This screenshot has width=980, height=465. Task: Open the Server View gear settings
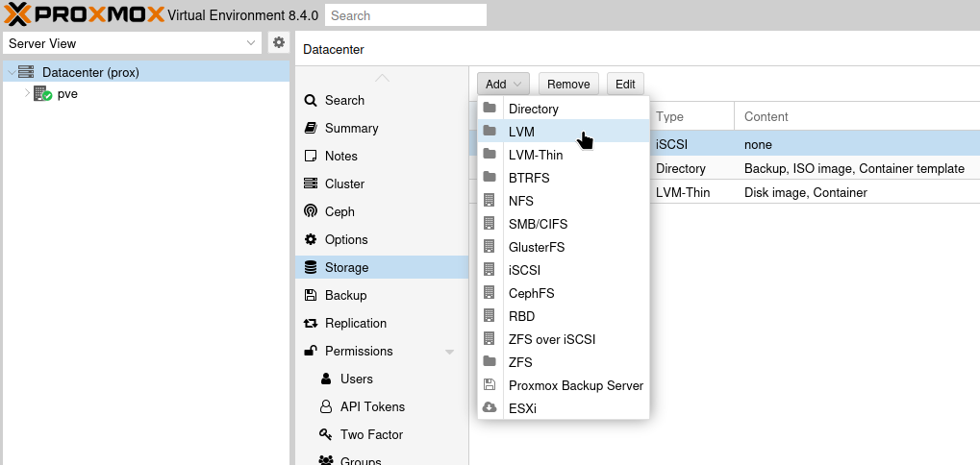pyautogui.click(x=279, y=42)
